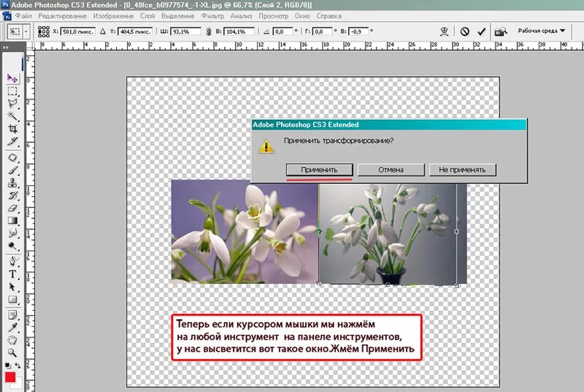Click the height field 104,1%

[239, 31]
